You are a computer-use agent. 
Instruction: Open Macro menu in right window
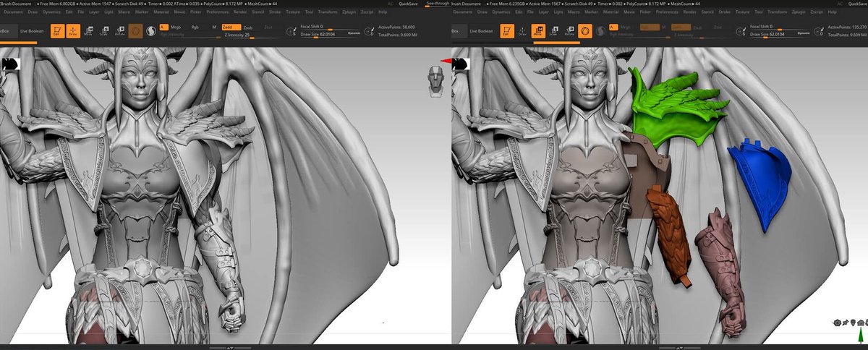(x=574, y=12)
